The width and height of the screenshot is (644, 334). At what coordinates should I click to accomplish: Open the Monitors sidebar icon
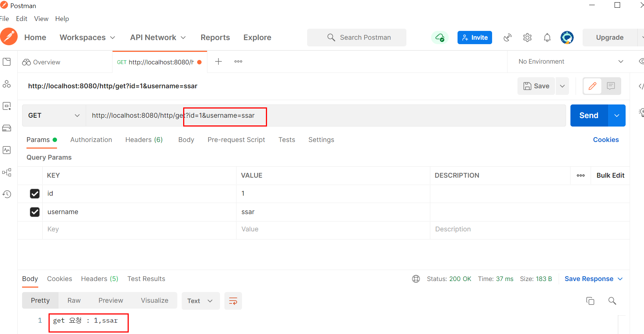7,150
